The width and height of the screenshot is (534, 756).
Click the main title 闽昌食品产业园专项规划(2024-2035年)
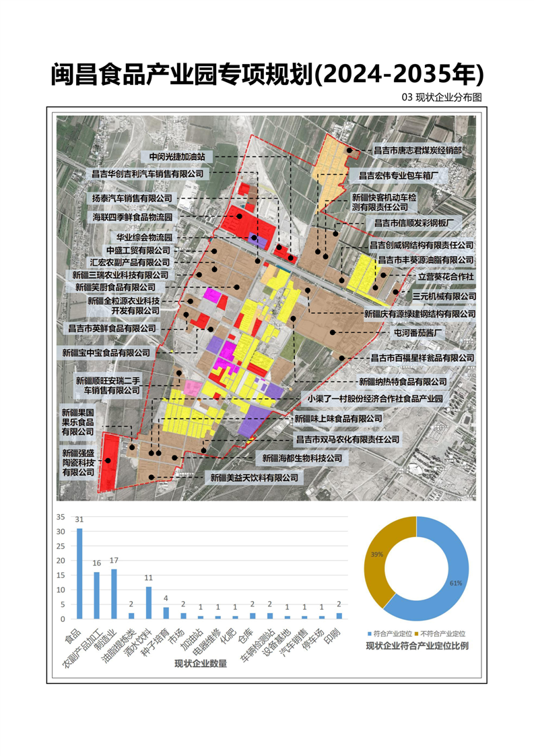coord(267,74)
